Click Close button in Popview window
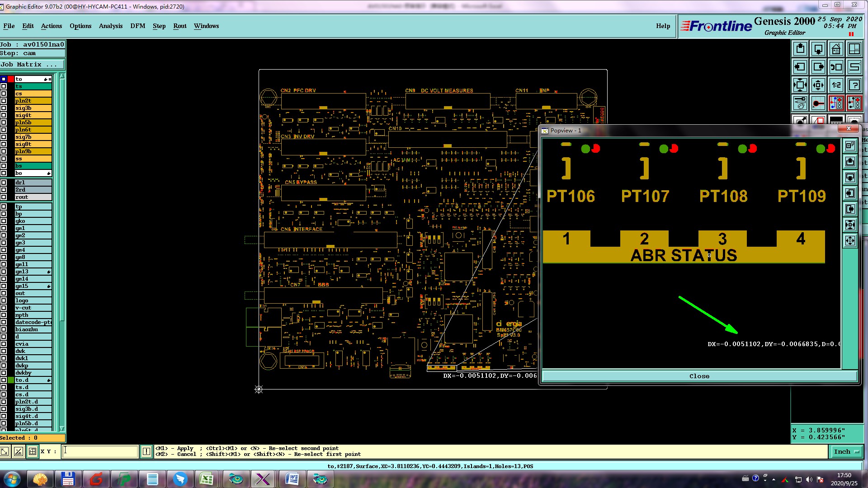This screenshot has width=868, height=488. tap(699, 376)
